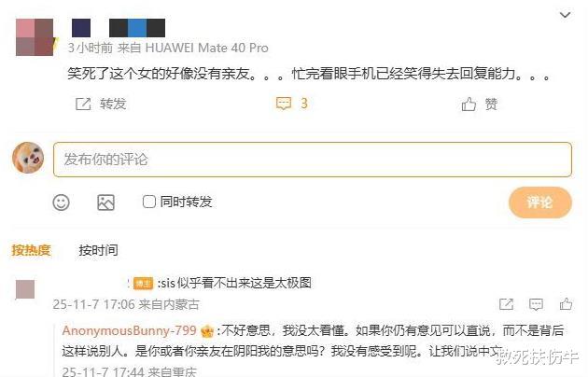
Task: Switch to 按时间 sorting tab
Action: pos(98,250)
